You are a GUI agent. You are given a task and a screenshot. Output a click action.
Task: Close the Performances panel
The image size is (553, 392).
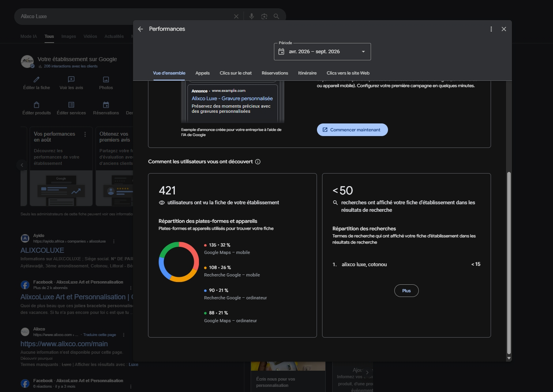[504, 29]
